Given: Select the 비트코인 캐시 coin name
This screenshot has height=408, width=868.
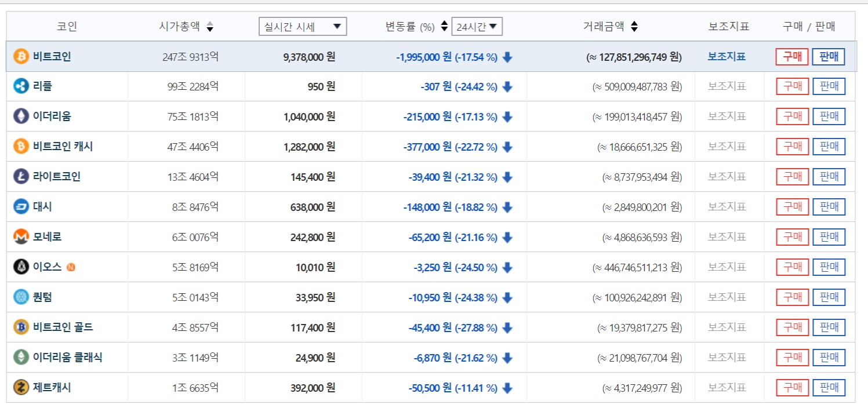Looking at the screenshot, I should [63, 147].
